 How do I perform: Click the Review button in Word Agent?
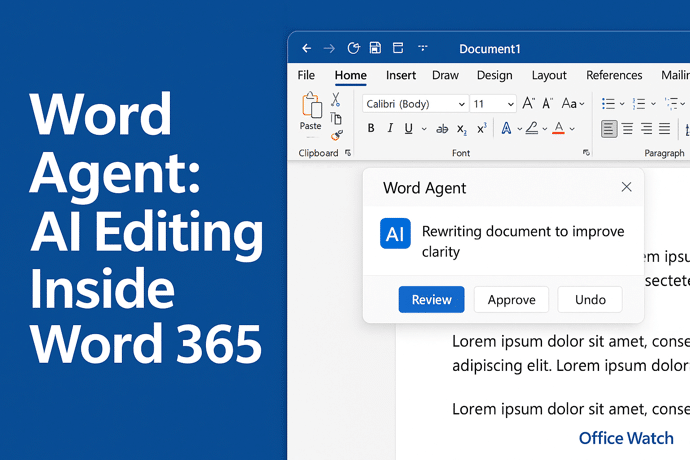point(432,299)
